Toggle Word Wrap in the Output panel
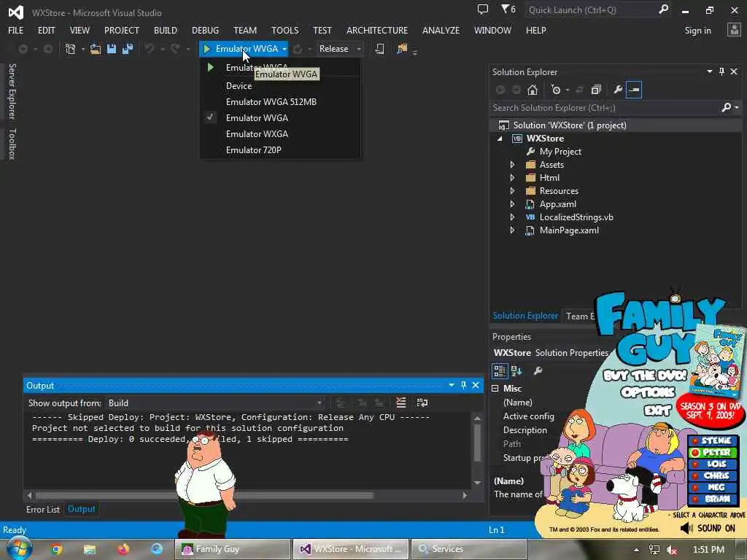 [x=422, y=402]
